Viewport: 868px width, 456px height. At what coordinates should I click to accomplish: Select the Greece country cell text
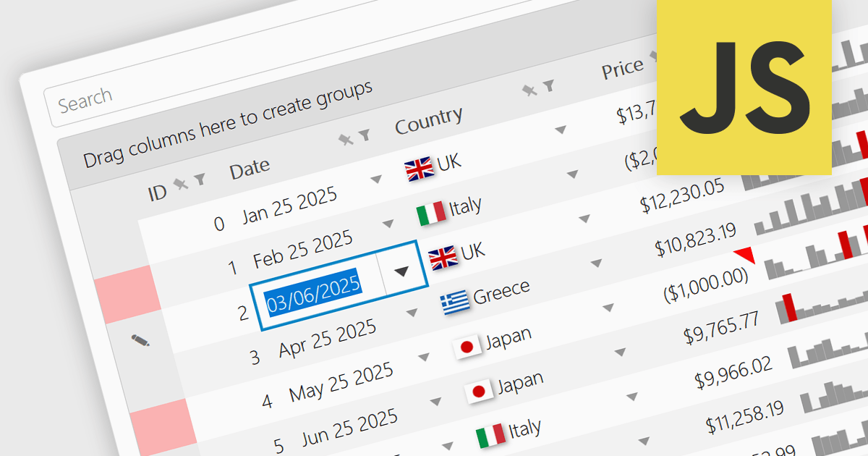(x=501, y=292)
